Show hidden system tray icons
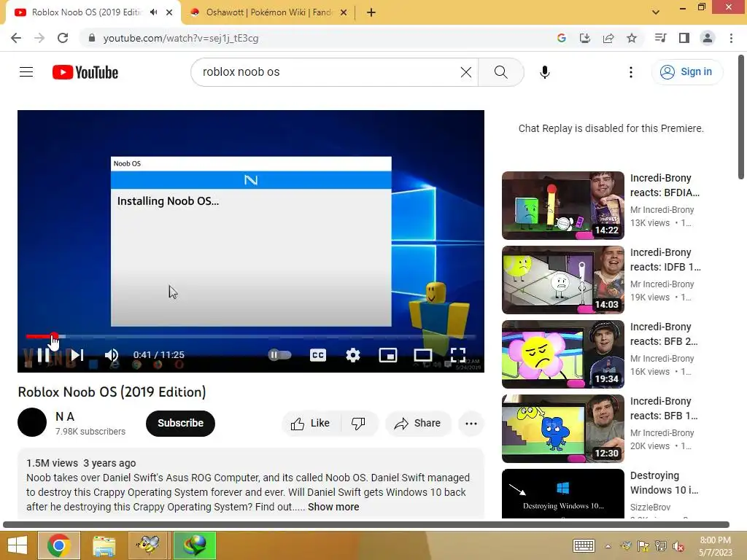This screenshot has height=560, width=747. pyautogui.click(x=608, y=546)
